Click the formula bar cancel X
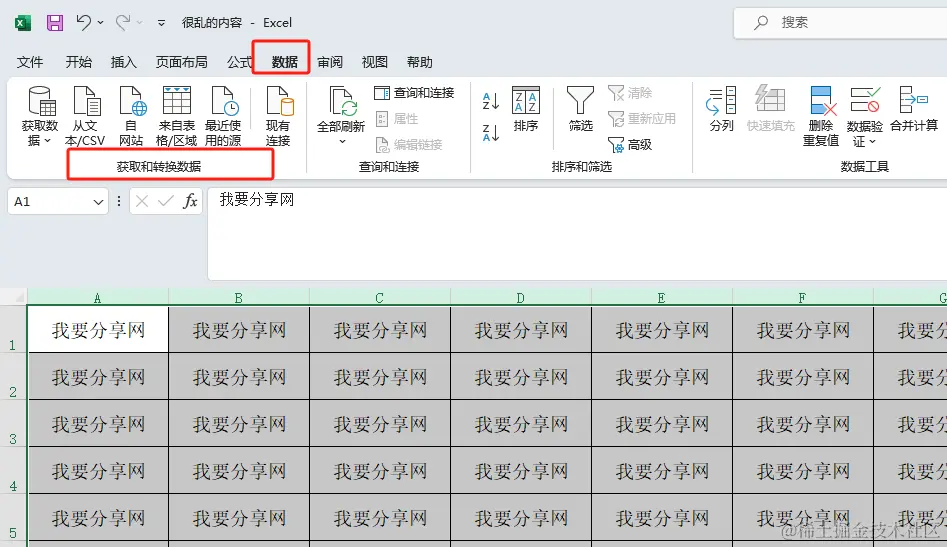The image size is (947, 547). tap(142, 201)
